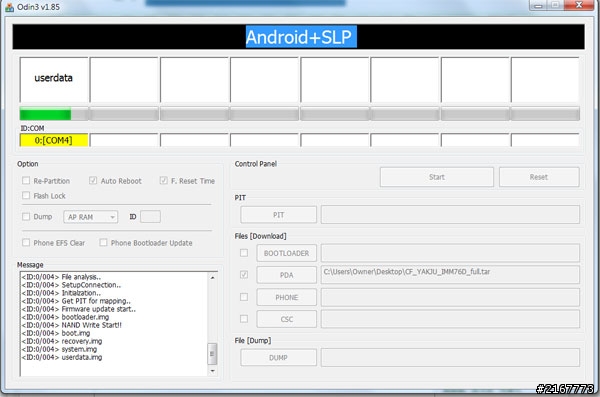Select 'File analysis..' log line

point(61,277)
